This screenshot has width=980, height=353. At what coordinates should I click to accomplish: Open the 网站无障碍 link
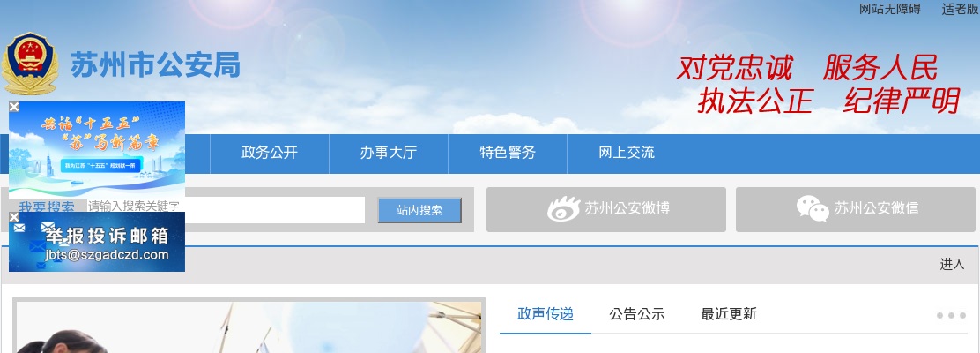890,10
